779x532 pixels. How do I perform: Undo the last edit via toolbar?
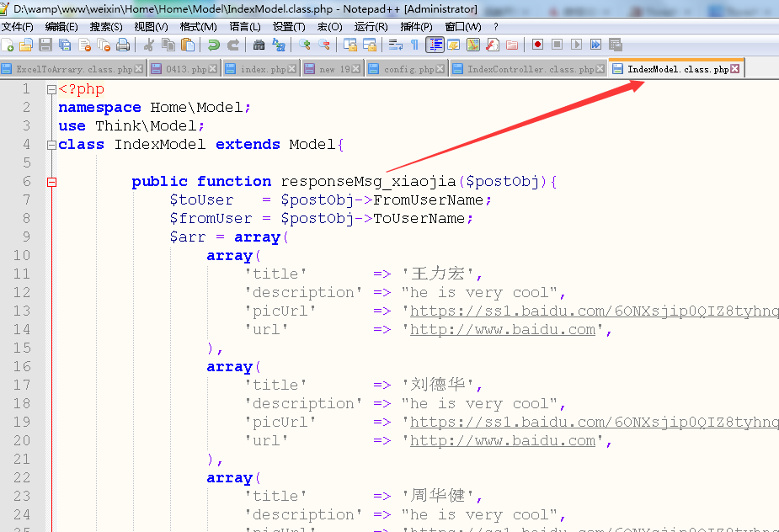(x=214, y=45)
